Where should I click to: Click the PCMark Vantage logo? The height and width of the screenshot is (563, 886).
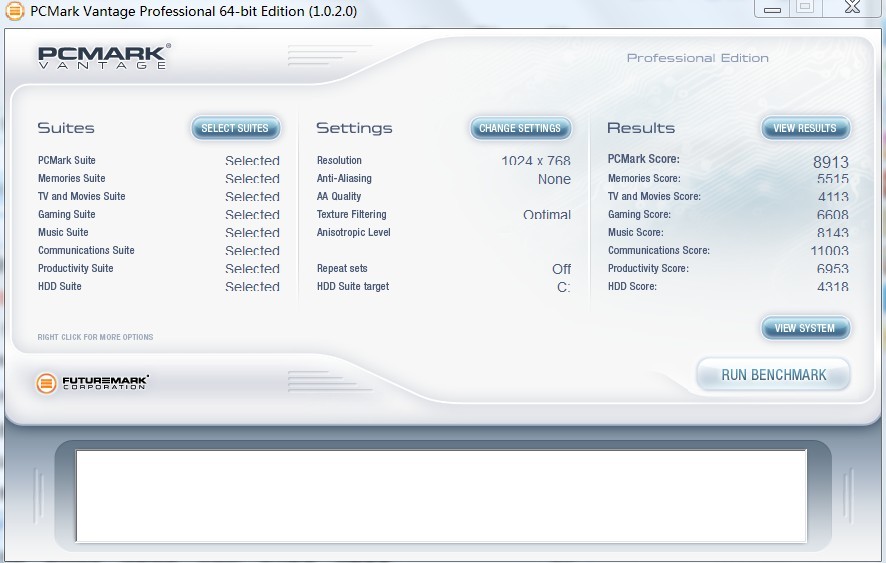(x=104, y=57)
